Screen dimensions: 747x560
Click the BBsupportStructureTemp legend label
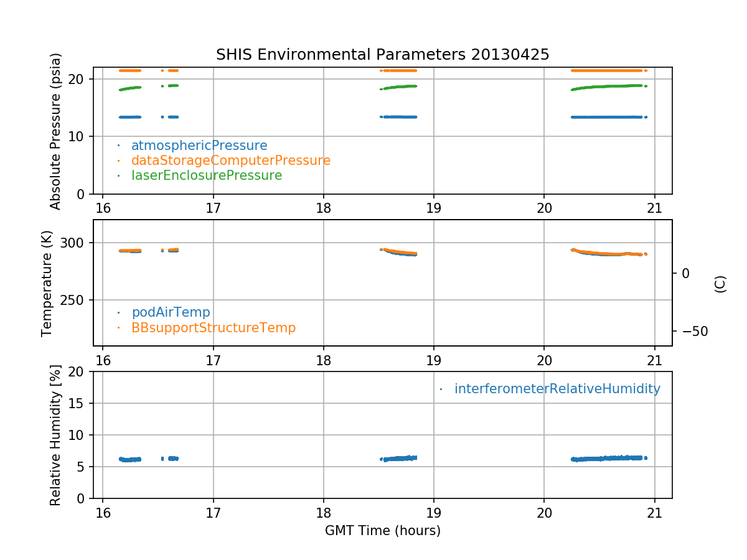tap(214, 327)
